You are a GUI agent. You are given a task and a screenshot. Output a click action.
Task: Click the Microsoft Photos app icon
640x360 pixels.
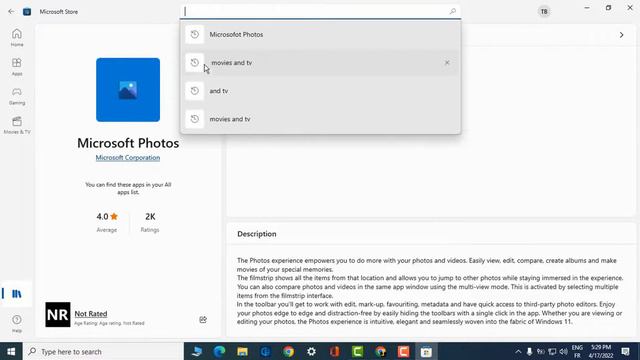point(128,90)
